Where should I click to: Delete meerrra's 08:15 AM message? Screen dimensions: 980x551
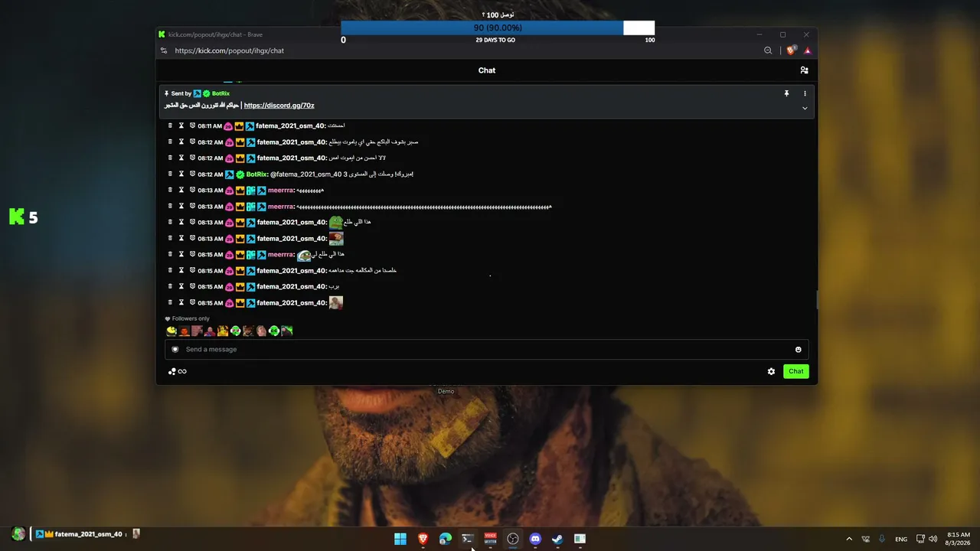coord(170,254)
